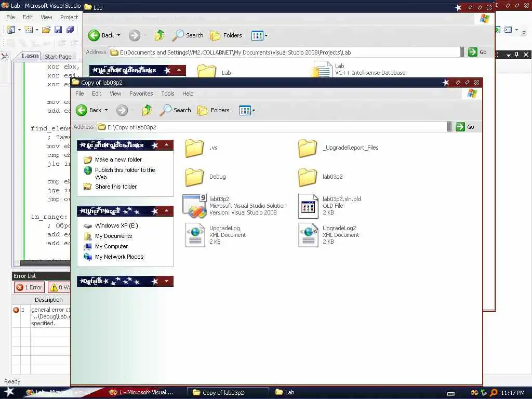Go to My Computer in Other Places
Viewport: 532px width, 399px height.
(111, 246)
